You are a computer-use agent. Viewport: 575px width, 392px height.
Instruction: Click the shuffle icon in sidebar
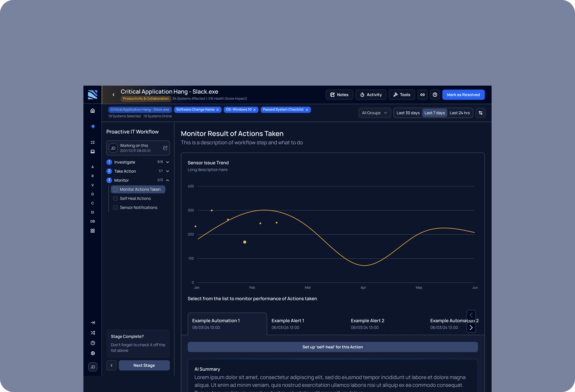point(93,333)
